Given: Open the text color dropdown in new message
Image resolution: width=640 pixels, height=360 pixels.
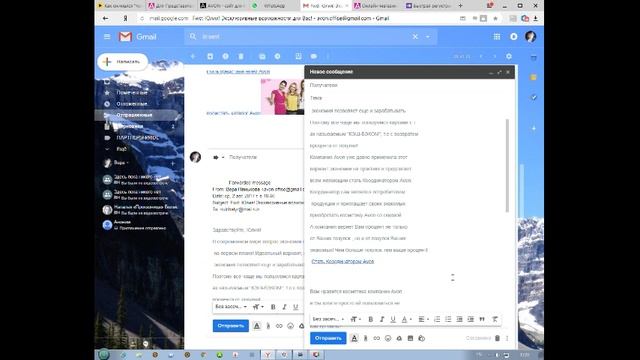Looking at the screenshot, I should point(406,319).
